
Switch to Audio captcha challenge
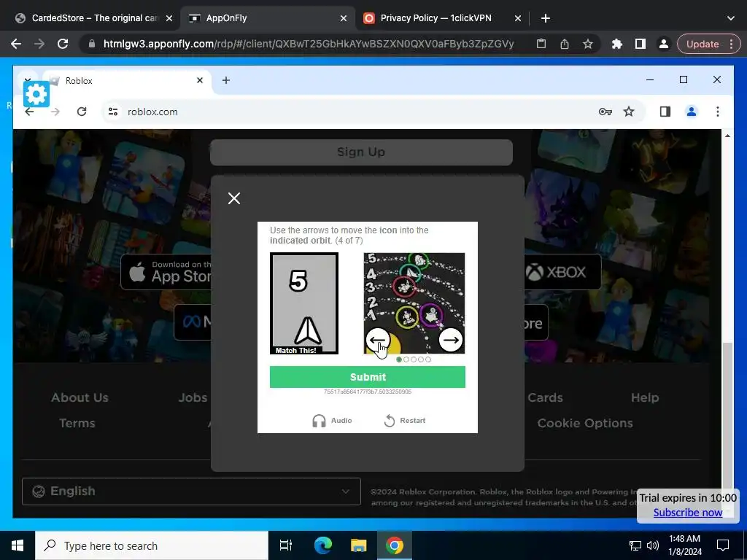pos(332,421)
